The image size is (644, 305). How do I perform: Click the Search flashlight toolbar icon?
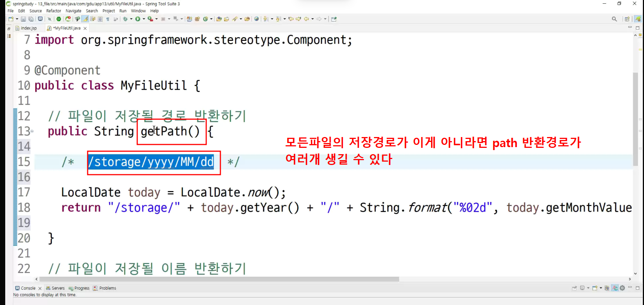235,19
